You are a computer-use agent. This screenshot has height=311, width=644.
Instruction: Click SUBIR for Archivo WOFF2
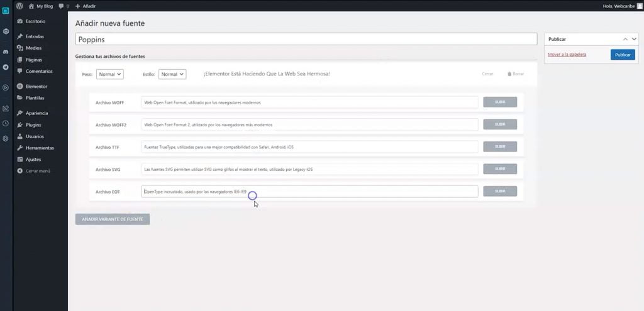click(500, 124)
